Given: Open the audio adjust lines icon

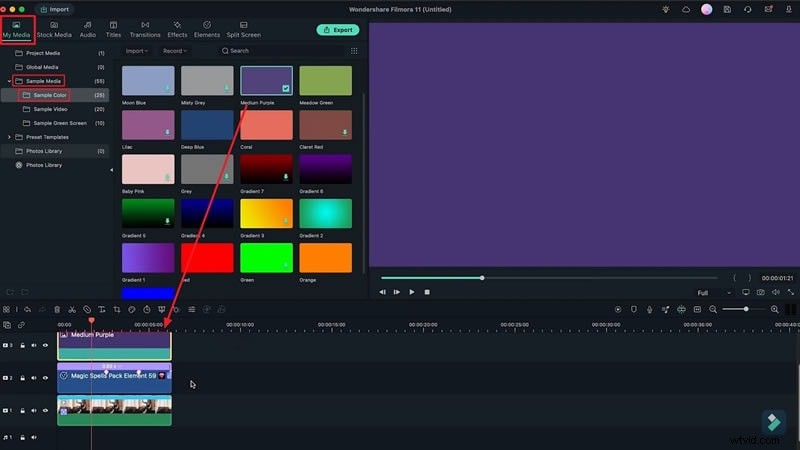Looking at the screenshot, I should [192, 310].
